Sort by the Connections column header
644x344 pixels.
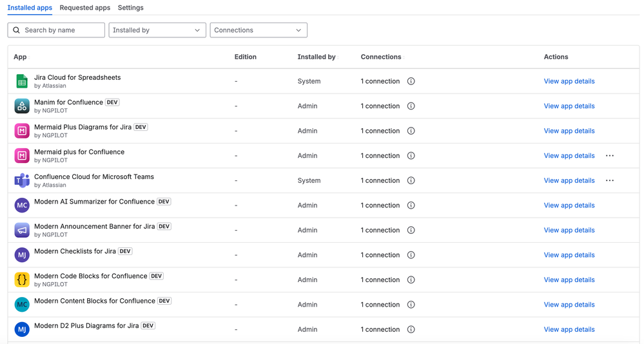click(x=382, y=57)
